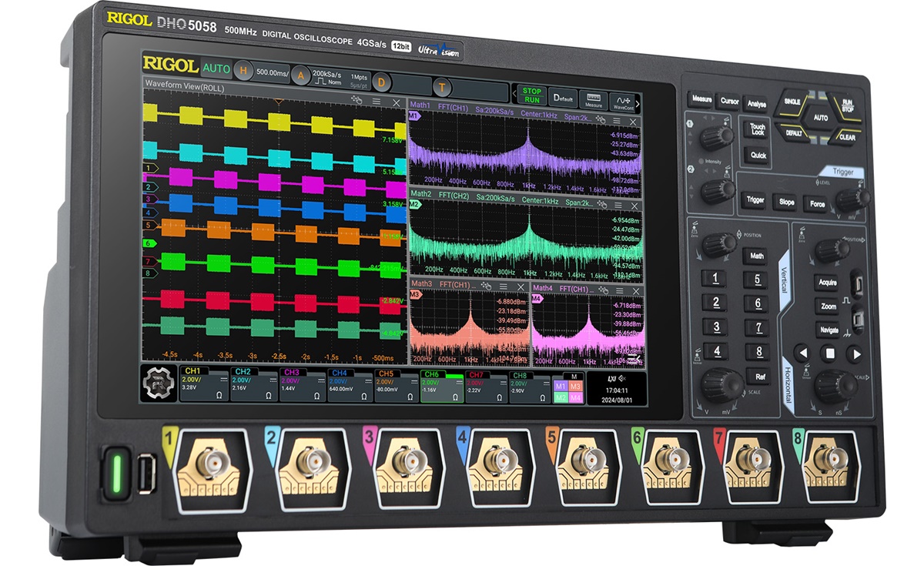Toggle channel 5 with the hardware 5 key
This screenshot has width=924, height=566.
click(x=757, y=280)
